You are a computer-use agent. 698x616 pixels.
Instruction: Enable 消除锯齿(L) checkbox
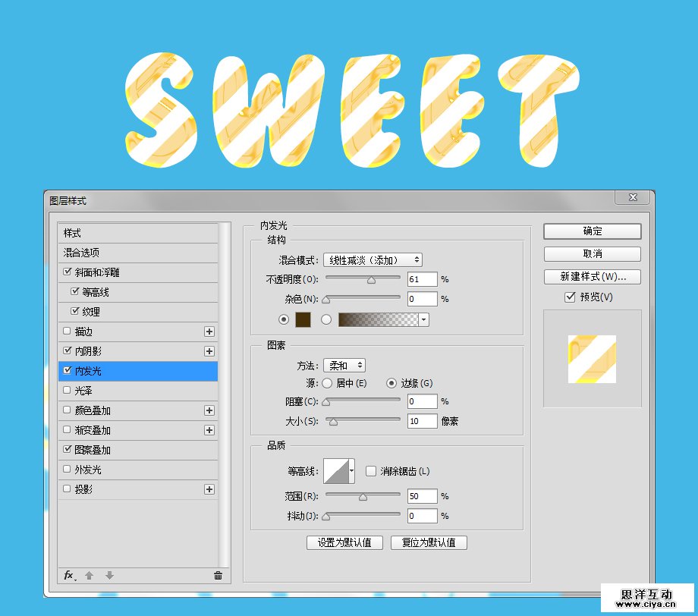(371, 471)
